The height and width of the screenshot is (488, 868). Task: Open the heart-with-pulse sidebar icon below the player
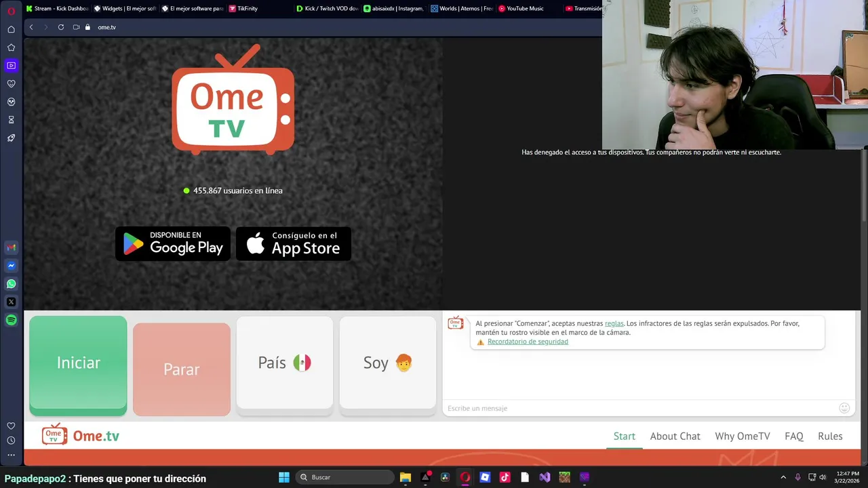click(11, 84)
